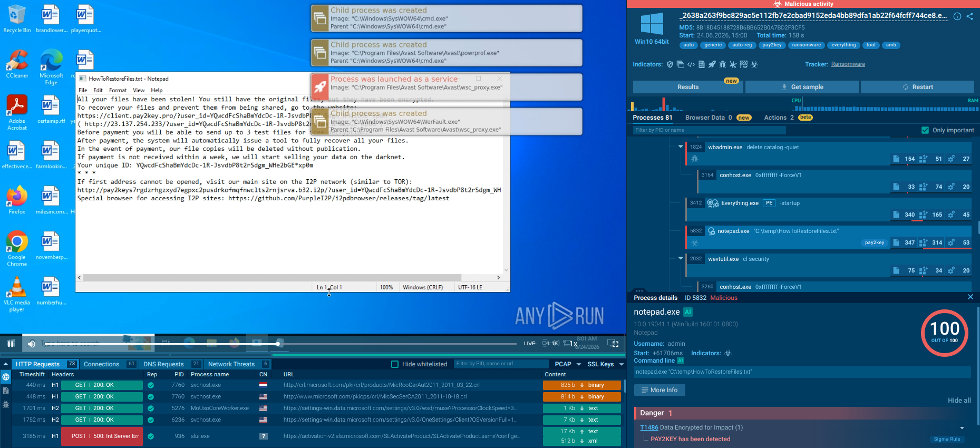Open CCleaner desktop icon
The height and width of the screenshot is (448, 980).
pos(17,64)
